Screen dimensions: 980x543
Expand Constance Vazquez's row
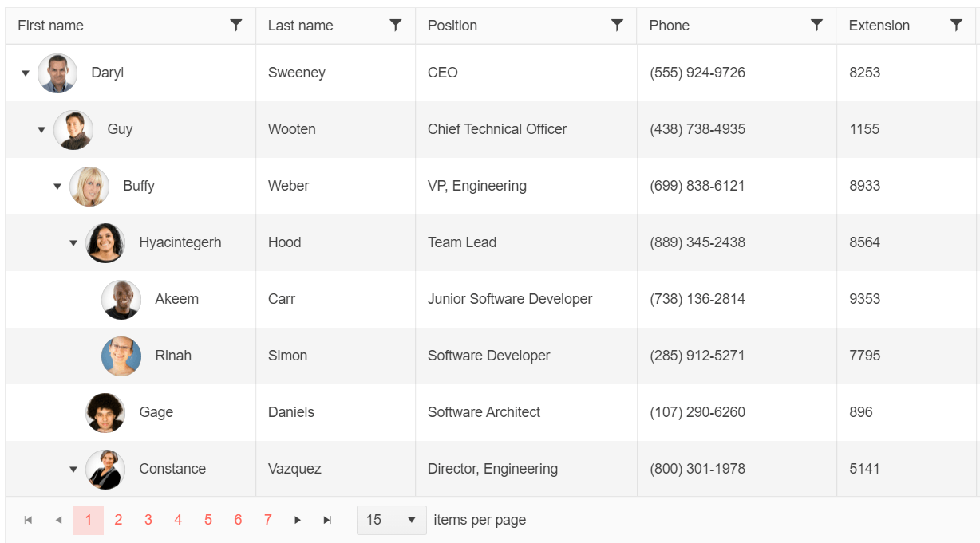(73, 469)
